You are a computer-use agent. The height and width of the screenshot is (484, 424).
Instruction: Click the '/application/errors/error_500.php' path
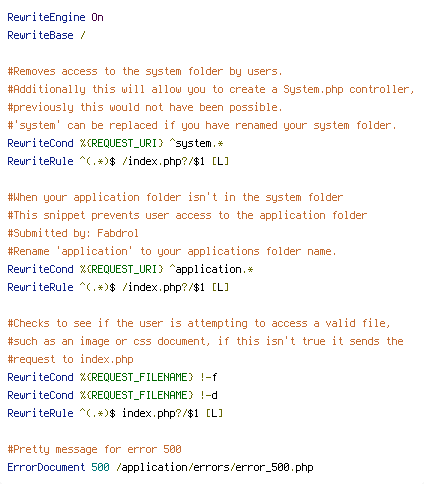tap(215, 467)
